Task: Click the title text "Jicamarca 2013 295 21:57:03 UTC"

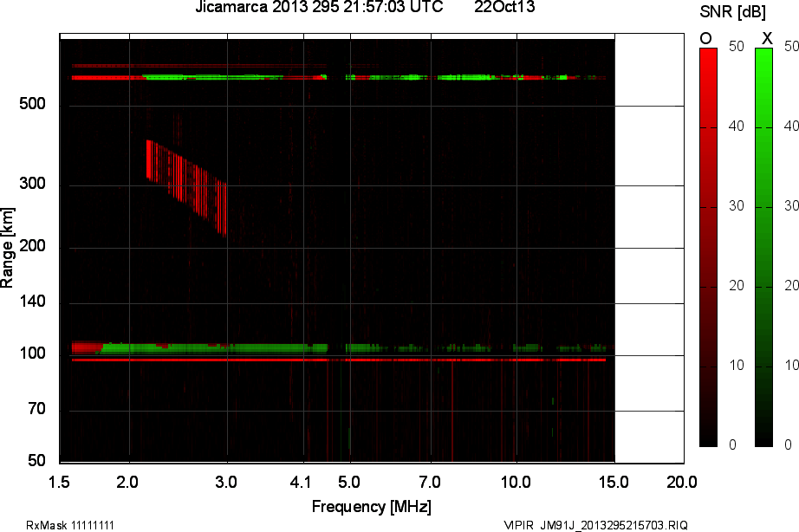Action: pos(319,7)
